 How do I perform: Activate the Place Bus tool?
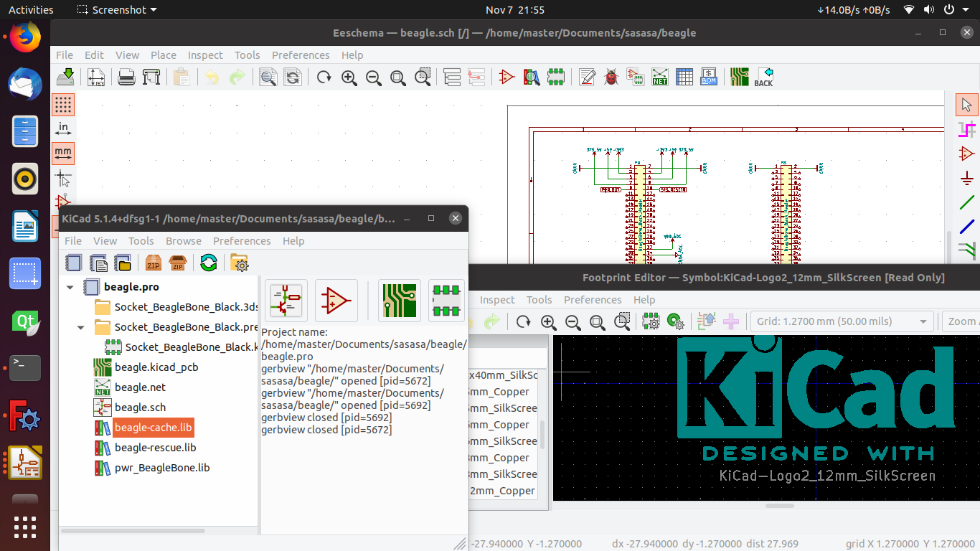point(967,227)
